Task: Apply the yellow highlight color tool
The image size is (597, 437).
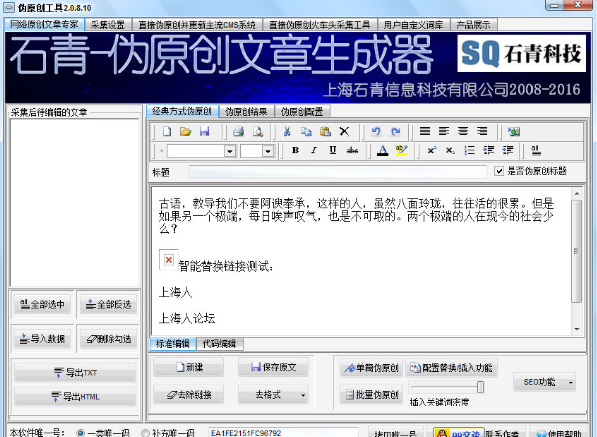Action: pos(402,150)
